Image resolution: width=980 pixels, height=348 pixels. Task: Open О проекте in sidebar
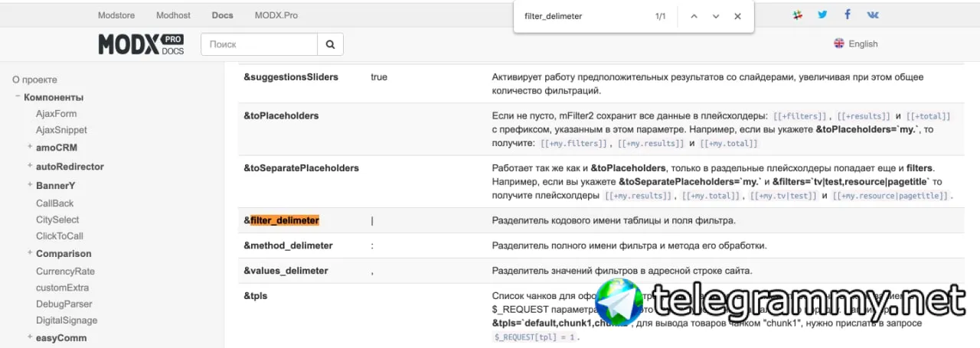[34, 80]
